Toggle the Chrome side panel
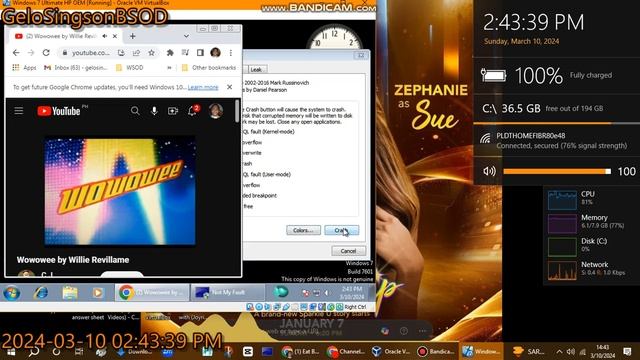640x360 pixels. (x=200, y=53)
